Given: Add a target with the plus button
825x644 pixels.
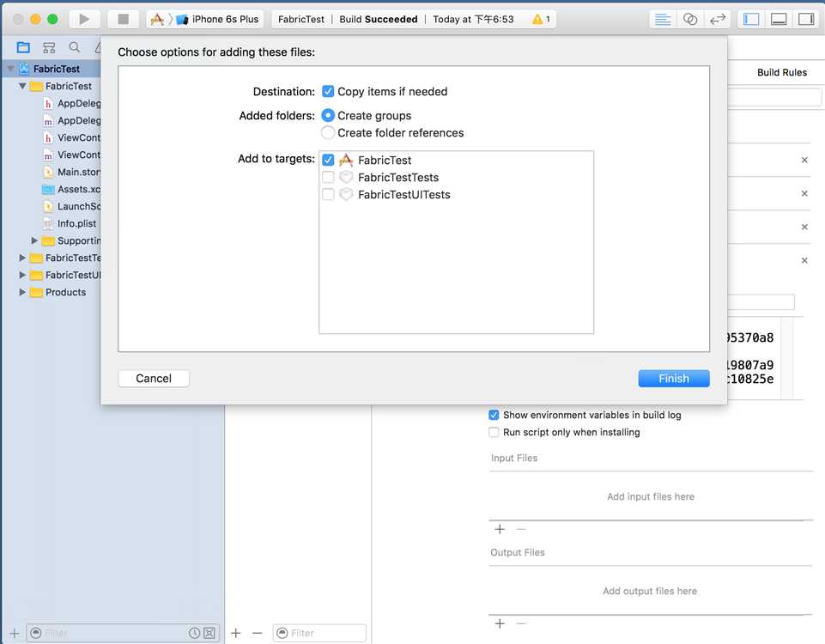Looking at the screenshot, I should click(236, 633).
